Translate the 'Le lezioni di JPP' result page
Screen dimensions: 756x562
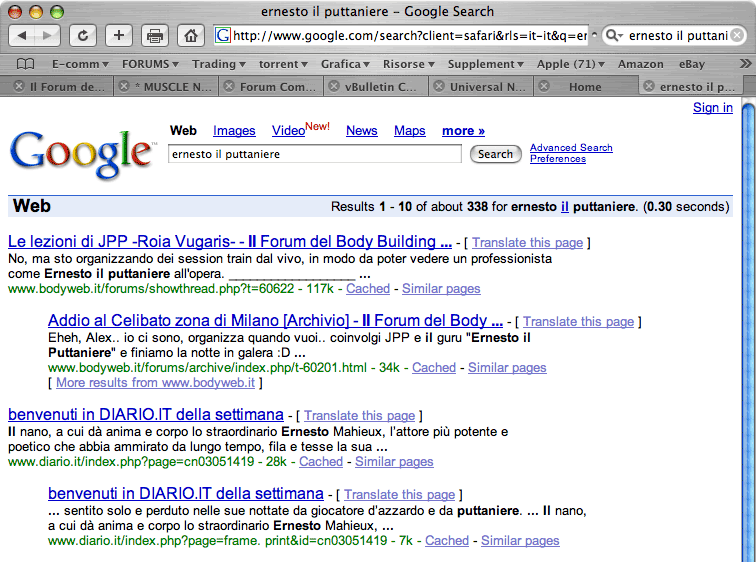527,242
